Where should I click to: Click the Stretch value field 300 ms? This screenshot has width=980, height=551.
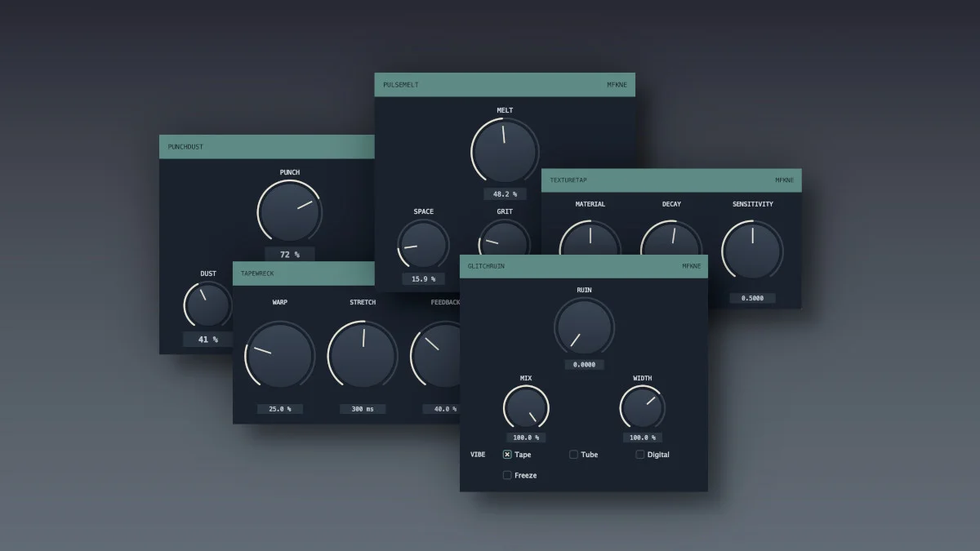pyautogui.click(x=363, y=409)
